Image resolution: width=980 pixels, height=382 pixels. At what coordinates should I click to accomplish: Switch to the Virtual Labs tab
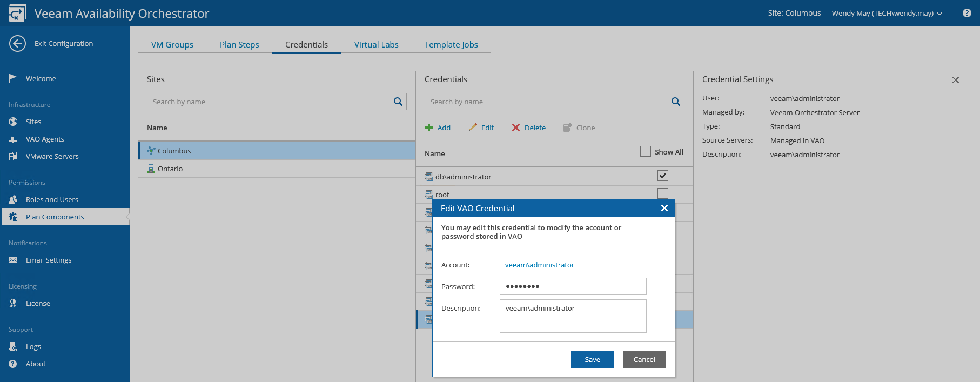click(x=377, y=44)
